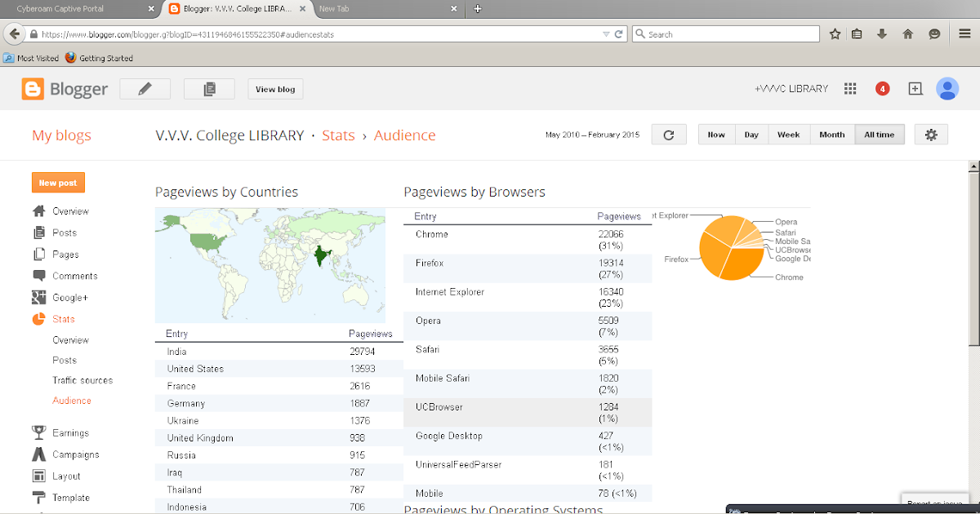This screenshot has height=514, width=980.
Task: Click in the browser Search box
Action: point(726,34)
